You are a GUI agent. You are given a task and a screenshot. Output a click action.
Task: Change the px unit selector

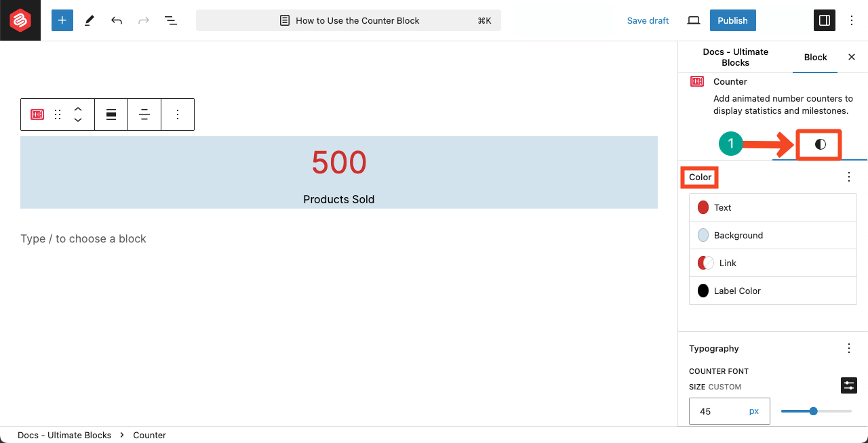click(754, 411)
